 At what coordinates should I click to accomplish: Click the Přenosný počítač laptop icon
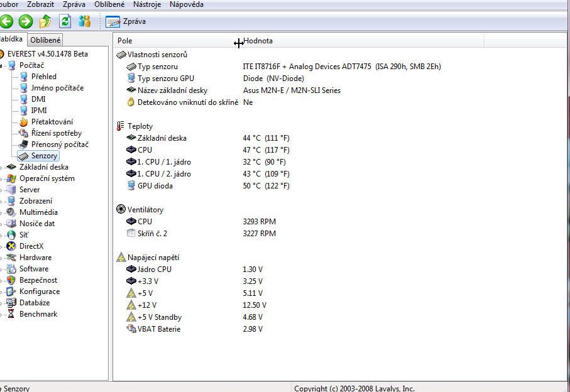pos(24,144)
